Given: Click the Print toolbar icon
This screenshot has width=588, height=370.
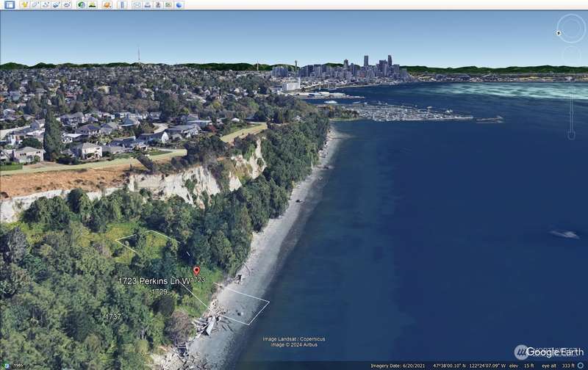Looking at the screenshot, I should tap(147, 4).
